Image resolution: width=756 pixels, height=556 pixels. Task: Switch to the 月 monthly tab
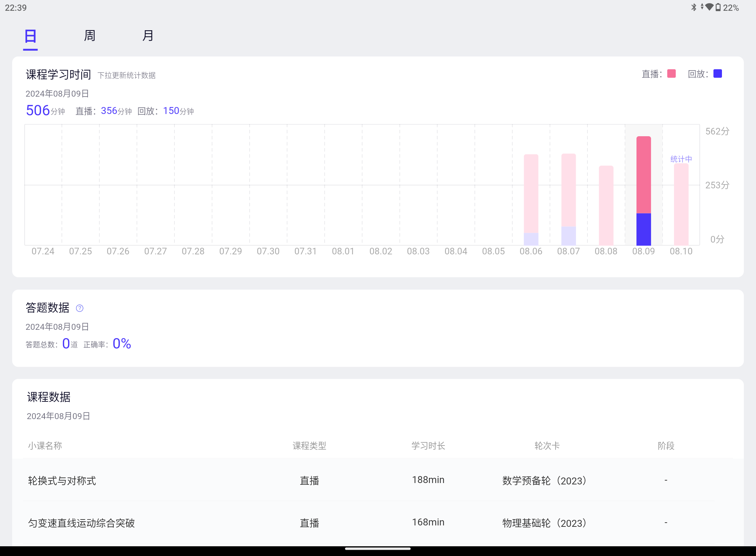click(x=148, y=36)
